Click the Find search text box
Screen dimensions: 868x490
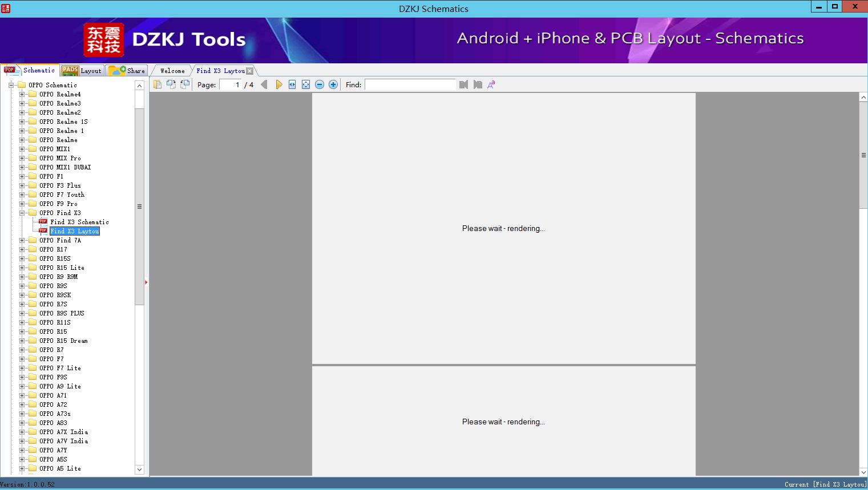point(410,84)
